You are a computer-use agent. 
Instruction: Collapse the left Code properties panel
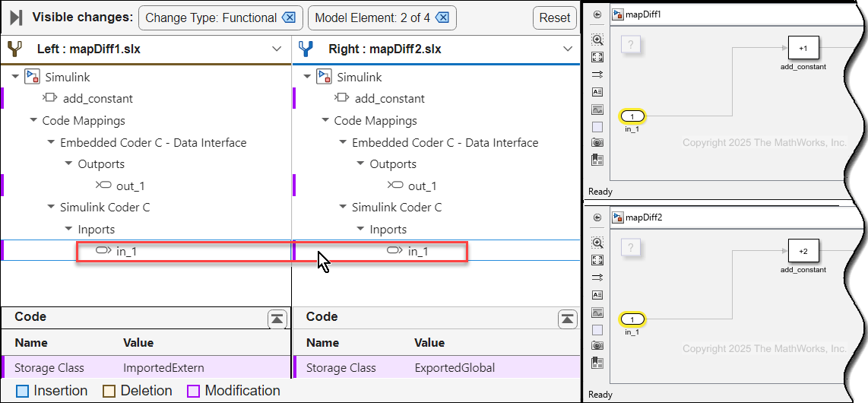click(x=277, y=319)
